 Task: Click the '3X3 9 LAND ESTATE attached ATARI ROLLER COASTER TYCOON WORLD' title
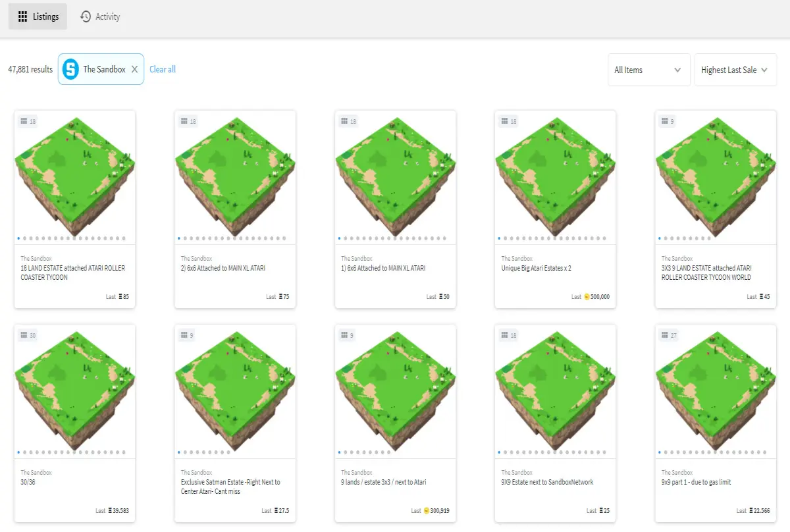(706, 273)
